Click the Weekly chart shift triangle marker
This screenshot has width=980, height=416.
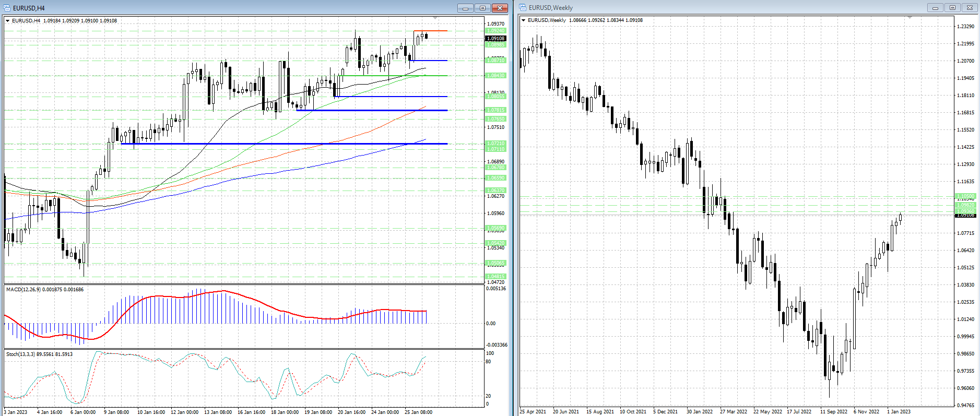click(910, 18)
